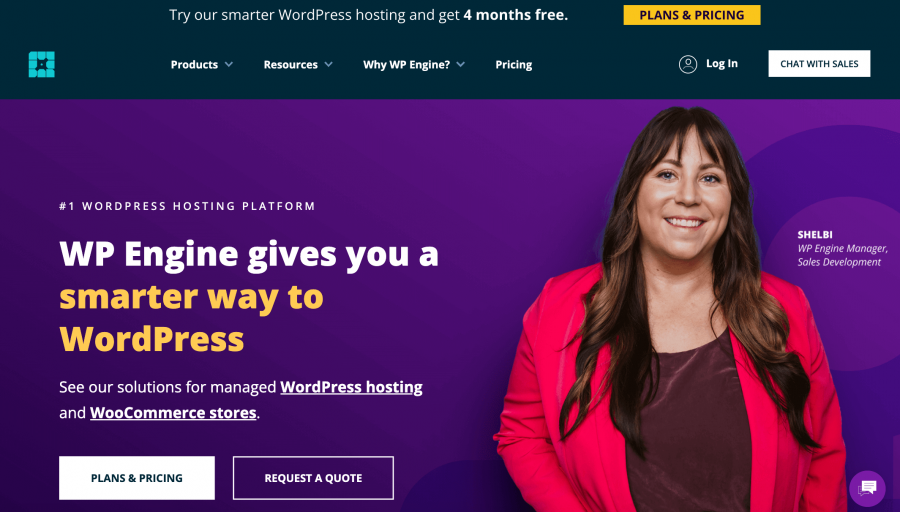
Task: Click the white Plans & Pricing hero button
Action: click(137, 478)
